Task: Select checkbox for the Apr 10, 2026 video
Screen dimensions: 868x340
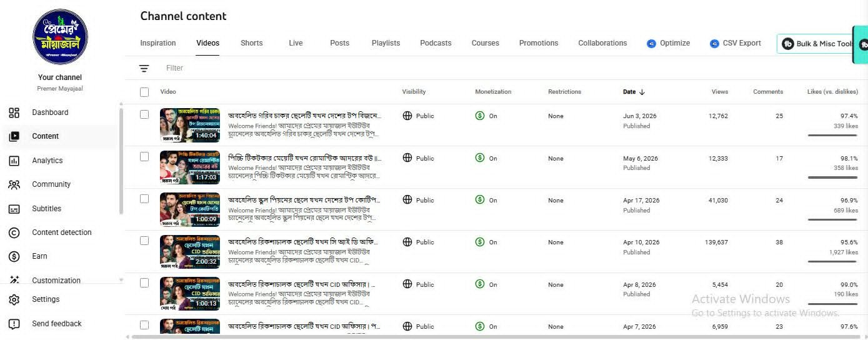Action: [x=144, y=241]
